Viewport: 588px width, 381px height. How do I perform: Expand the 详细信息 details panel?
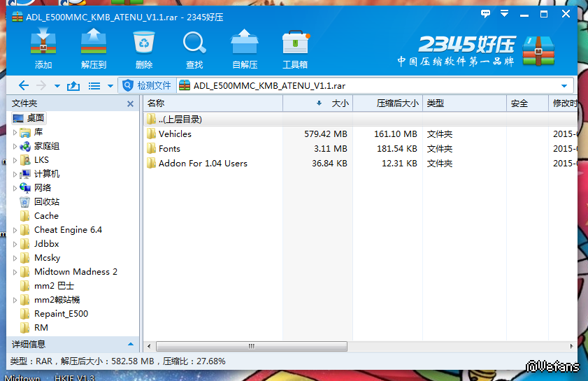tap(131, 344)
